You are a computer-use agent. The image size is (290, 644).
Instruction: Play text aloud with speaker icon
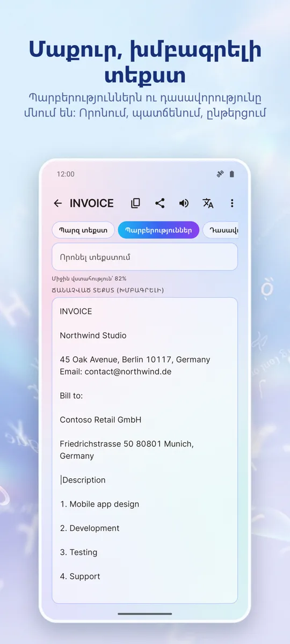pos(184,203)
